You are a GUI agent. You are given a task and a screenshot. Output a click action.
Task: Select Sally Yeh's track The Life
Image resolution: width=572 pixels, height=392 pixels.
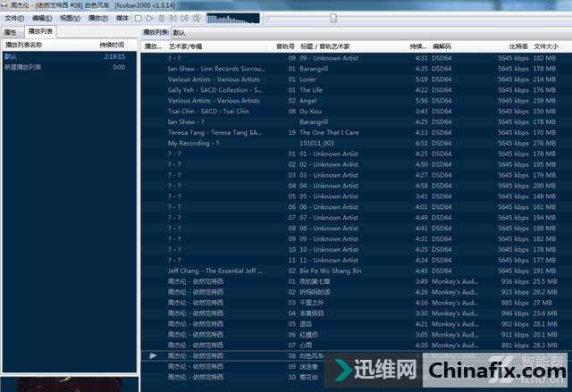coord(356,90)
